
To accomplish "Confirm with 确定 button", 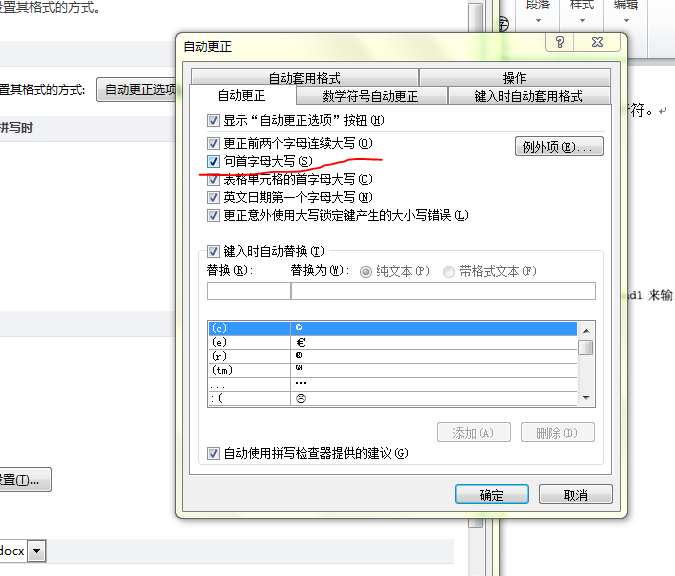I will click(492, 494).
